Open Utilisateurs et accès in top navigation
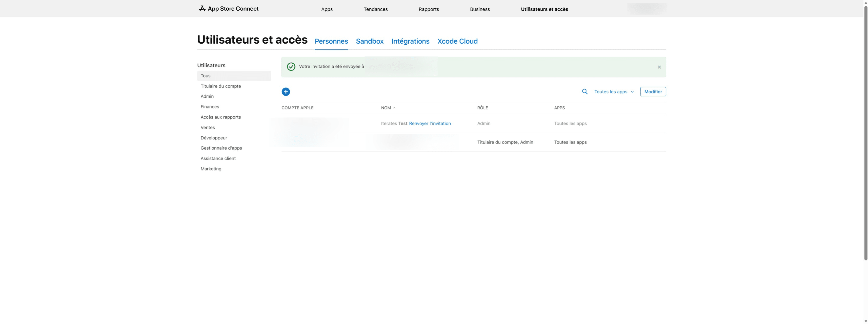 [x=544, y=9]
